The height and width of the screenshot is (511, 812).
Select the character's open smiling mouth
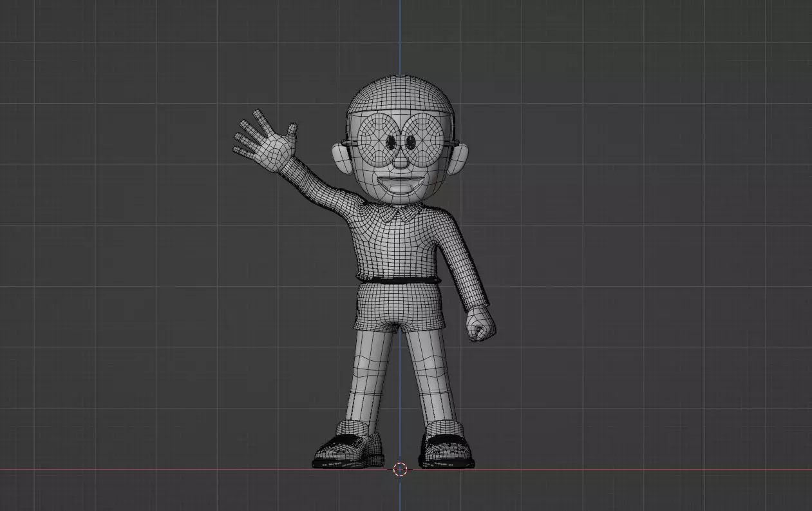pos(400,184)
